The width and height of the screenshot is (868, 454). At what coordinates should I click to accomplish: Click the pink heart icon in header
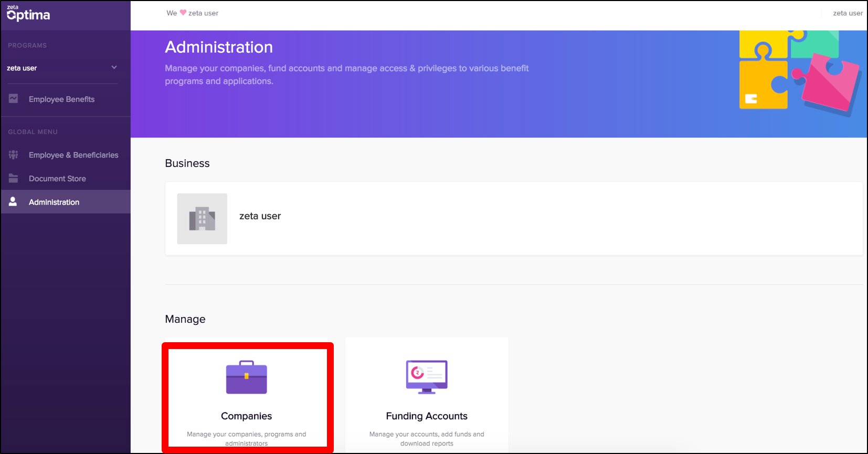pyautogui.click(x=183, y=13)
